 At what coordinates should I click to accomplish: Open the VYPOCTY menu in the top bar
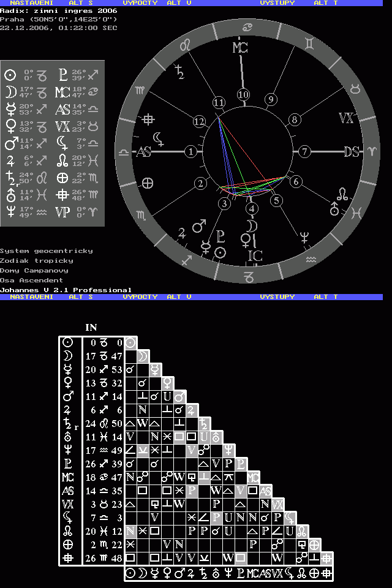coord(140,3)
